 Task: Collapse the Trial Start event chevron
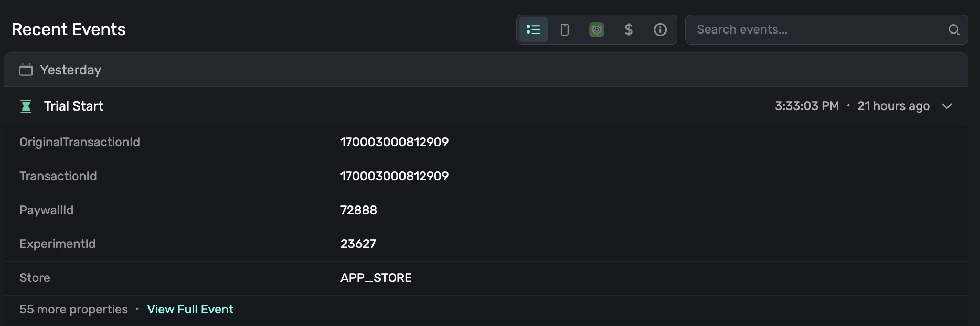(x=946, y=106)
